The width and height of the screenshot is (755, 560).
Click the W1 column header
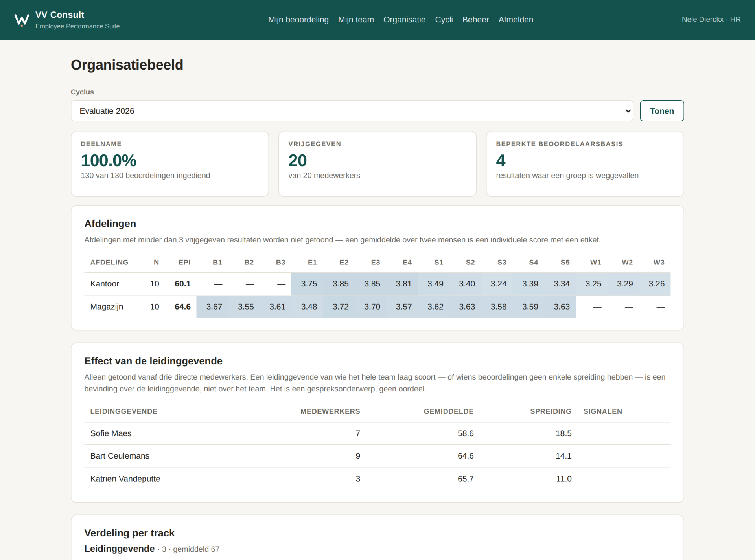596,262
